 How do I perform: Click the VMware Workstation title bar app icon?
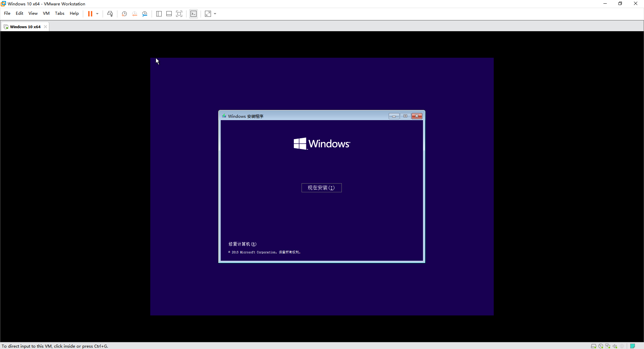(3, 4)
